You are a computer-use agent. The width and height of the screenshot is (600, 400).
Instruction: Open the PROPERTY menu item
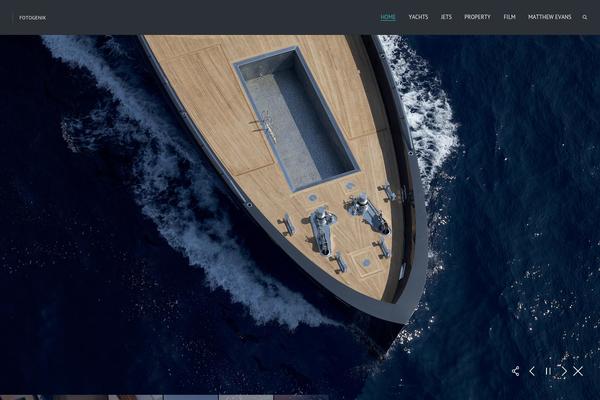click(x=477, y=17)
